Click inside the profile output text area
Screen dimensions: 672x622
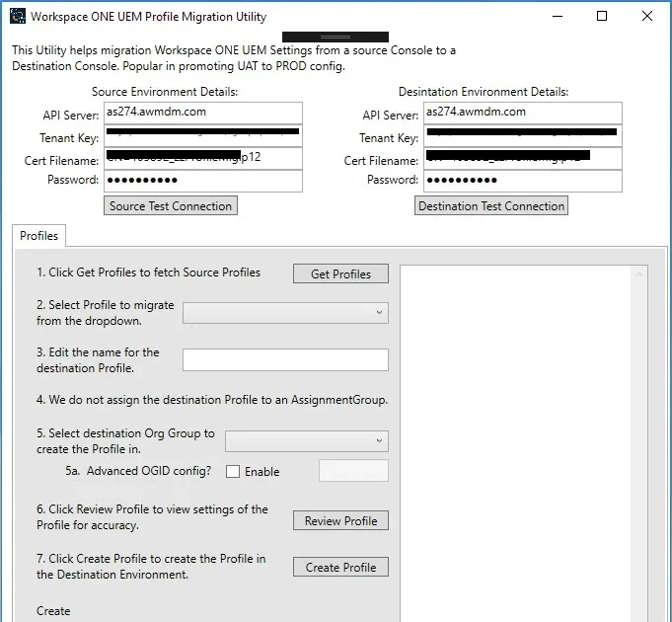[516, 443]
